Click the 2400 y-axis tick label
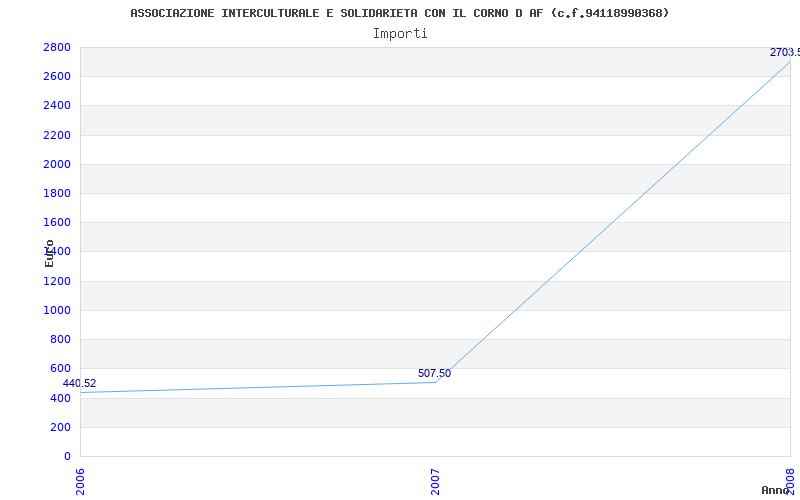Screen dimensions: 800x500 pyautogui.click(x=57, y=106)
